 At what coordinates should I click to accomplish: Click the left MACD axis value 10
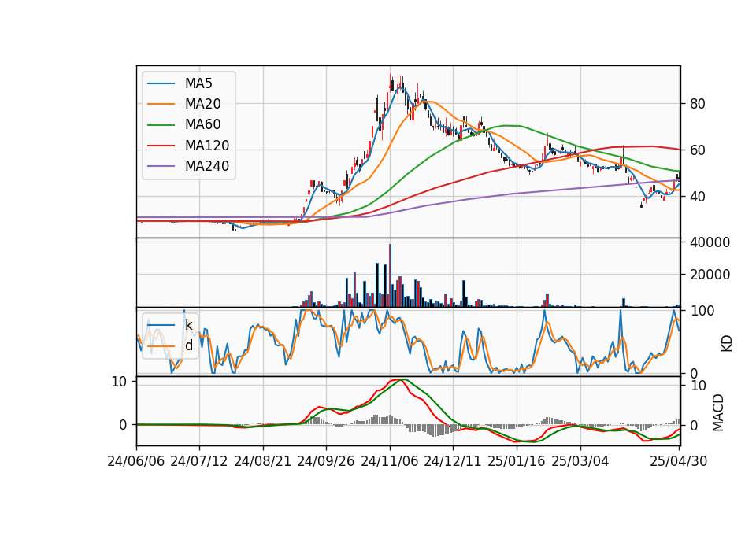[x=119, y=382]
